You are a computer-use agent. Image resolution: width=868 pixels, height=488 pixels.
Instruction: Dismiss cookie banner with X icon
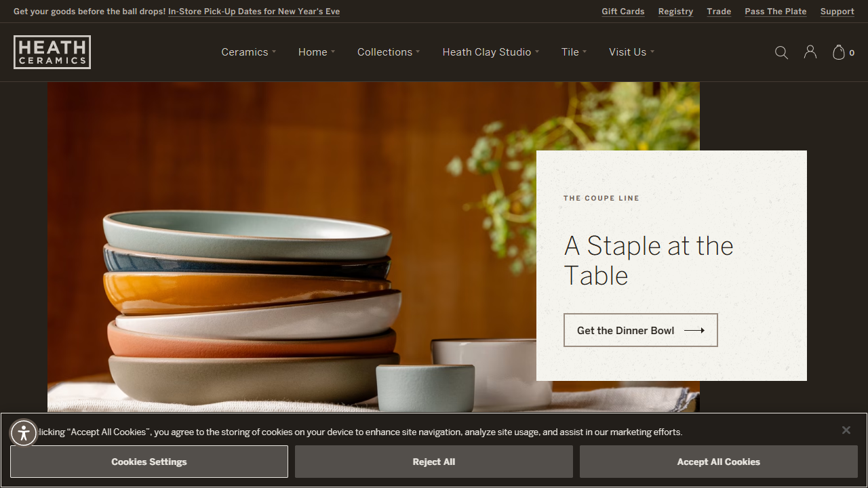(x=846, y=430)
